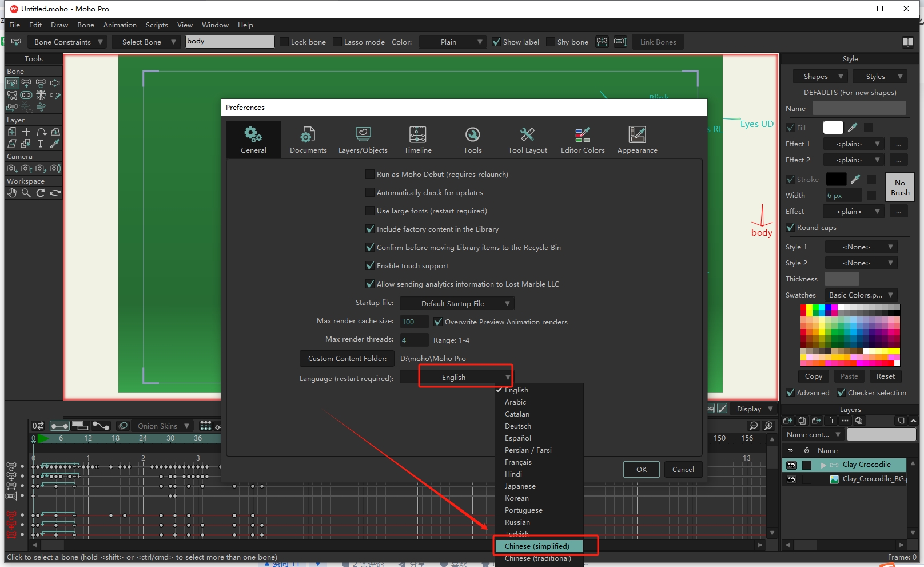This screenshot has height=567, width=924.
Task: Toggle Automatically check for updates
Action: click(x=370, y=193)
